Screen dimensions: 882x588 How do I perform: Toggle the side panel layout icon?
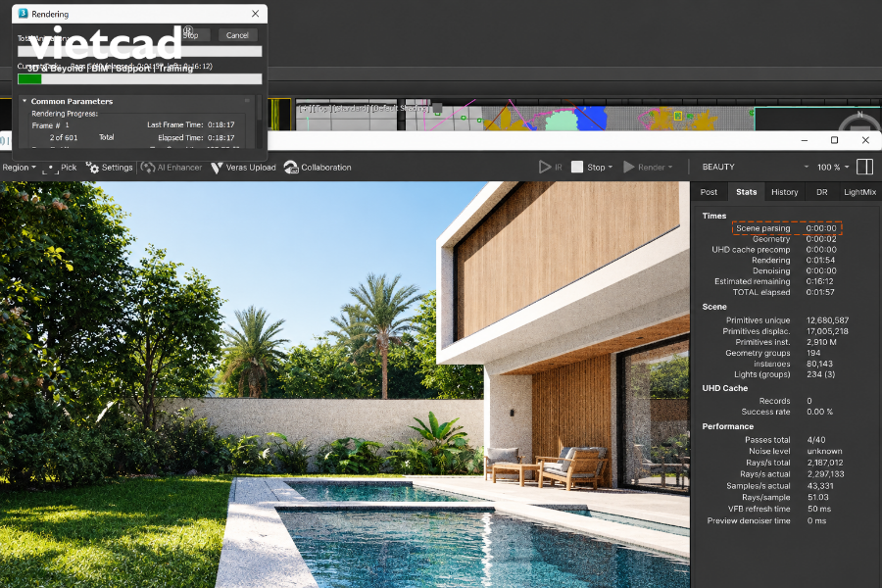(x=864, y=168)
